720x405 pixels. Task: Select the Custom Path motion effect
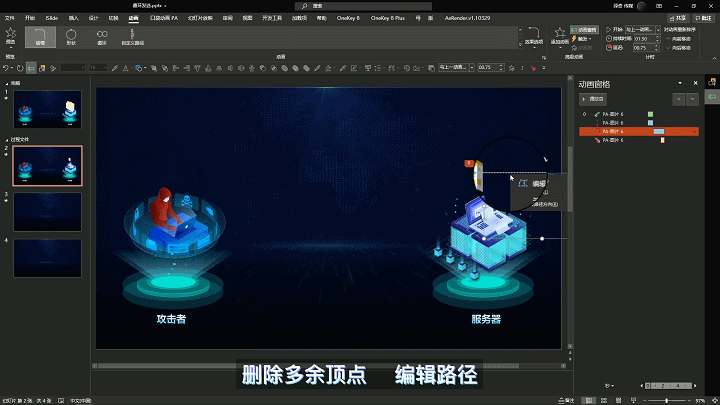(x=132, y=37)
